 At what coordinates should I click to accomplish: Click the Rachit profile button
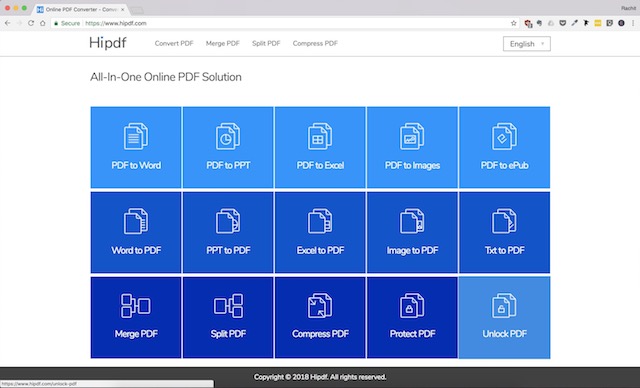(628, 8)
